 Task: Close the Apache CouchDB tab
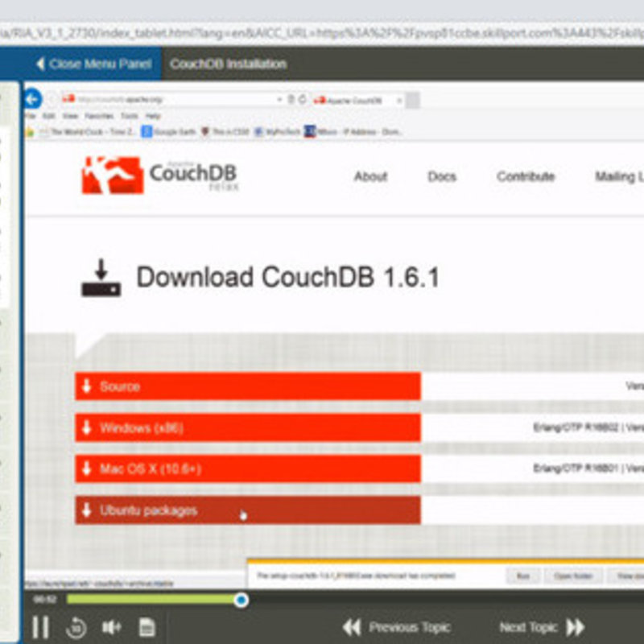(398, 100)
